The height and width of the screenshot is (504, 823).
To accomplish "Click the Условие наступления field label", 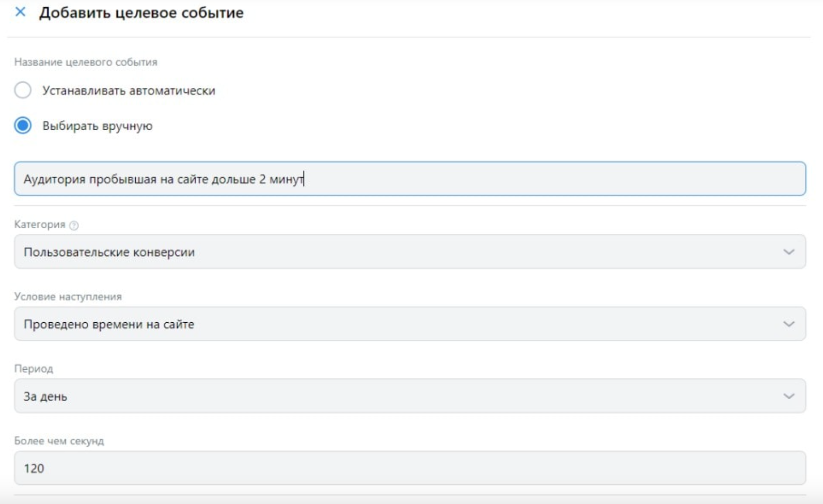I will pyautogui.click(x=68, y=297).
